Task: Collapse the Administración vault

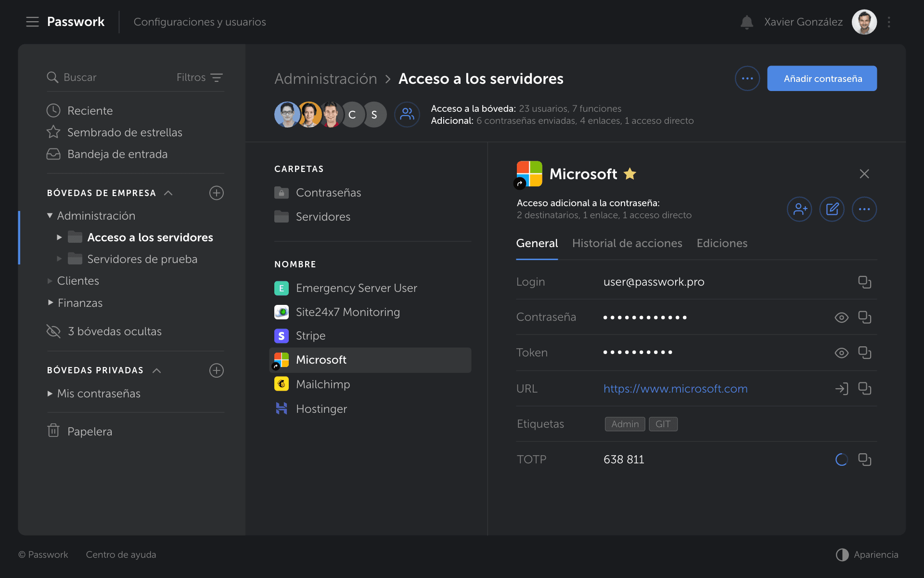Action: 50,216
